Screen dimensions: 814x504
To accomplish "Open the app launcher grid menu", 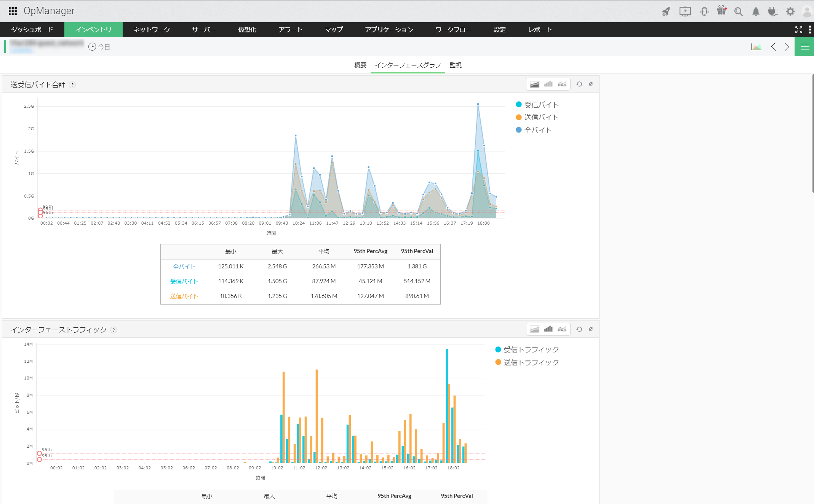I will 13,11.
